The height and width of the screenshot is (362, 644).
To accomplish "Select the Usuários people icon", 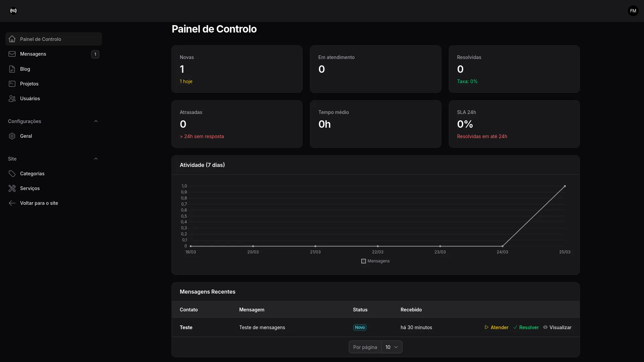I will (x=12, y=99).
